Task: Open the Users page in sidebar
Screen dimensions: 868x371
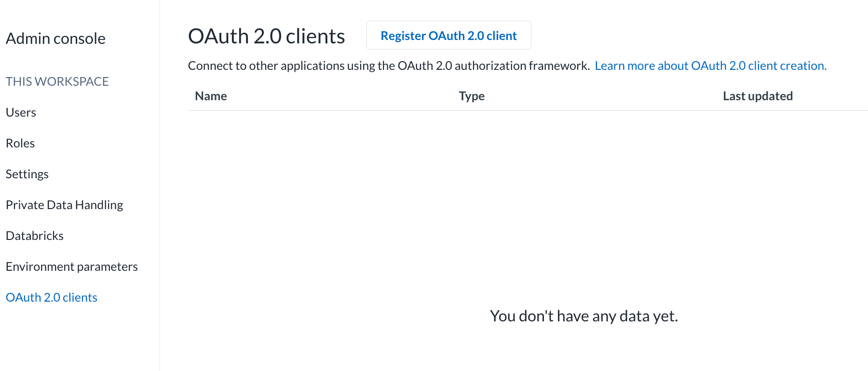Action: 21,112
